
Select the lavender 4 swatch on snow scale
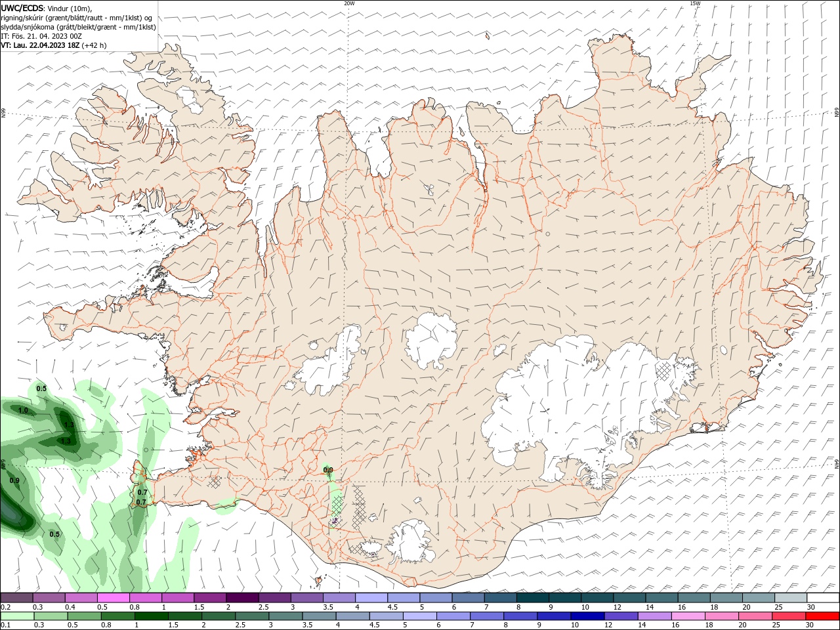point(371,598)
